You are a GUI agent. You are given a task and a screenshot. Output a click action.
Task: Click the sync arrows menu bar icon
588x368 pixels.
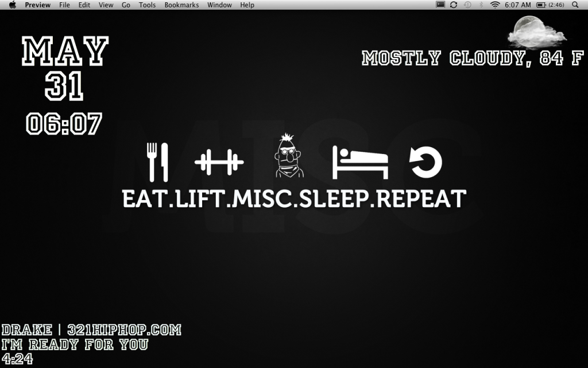(x=454, y=5)
